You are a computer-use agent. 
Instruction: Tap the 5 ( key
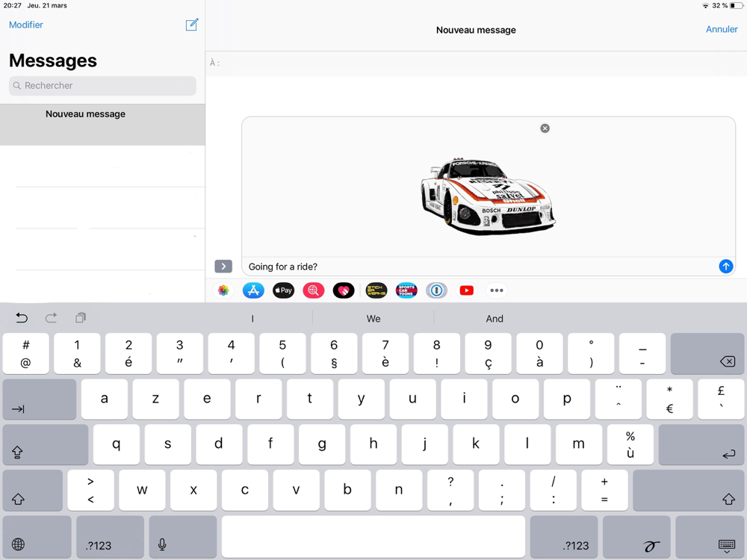(282, 354)
